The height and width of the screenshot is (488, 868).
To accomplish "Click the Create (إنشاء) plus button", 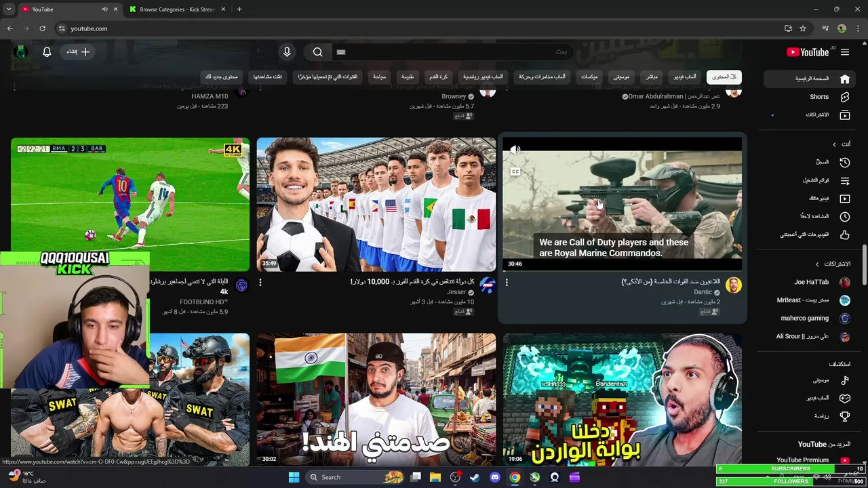I will [78, 52].
